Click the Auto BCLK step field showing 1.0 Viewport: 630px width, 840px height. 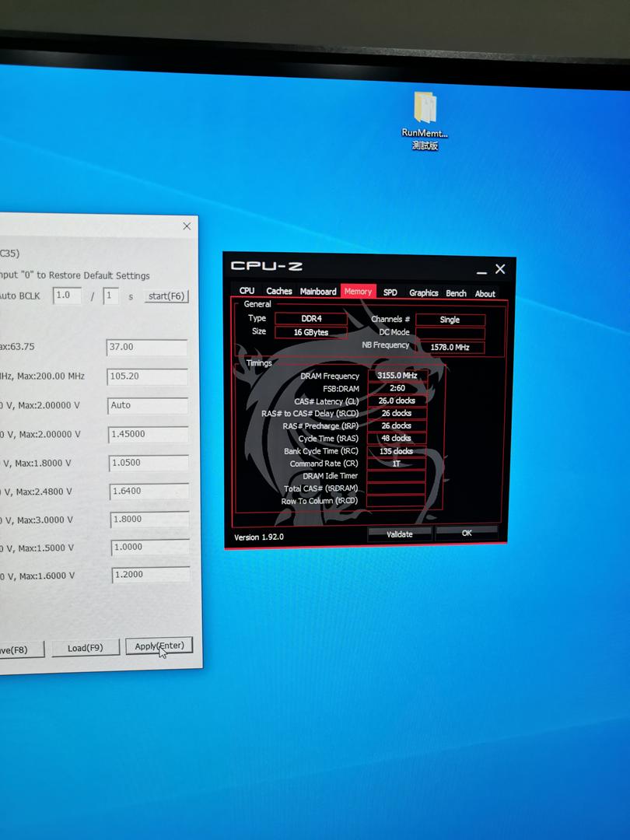click(x=67, y=296)
